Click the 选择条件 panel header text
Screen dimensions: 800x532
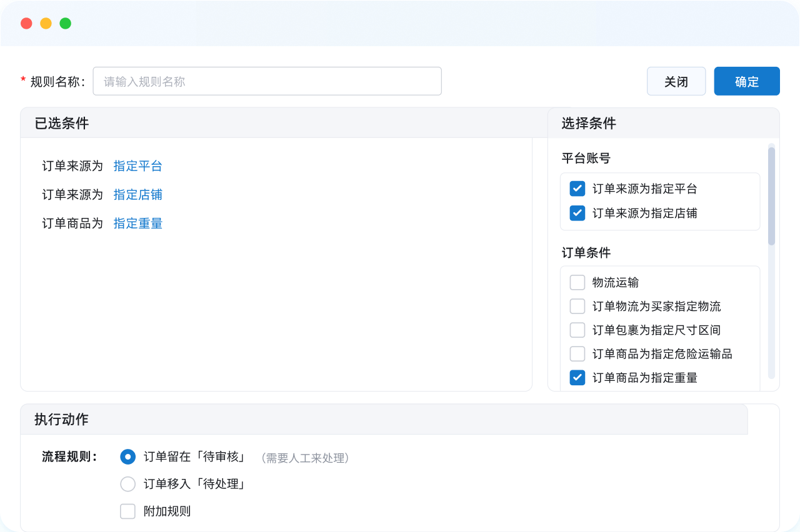coord(589,124)
